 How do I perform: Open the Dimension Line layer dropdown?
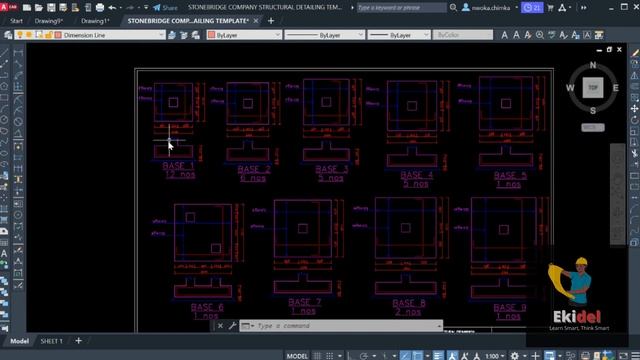click(161, 35)
